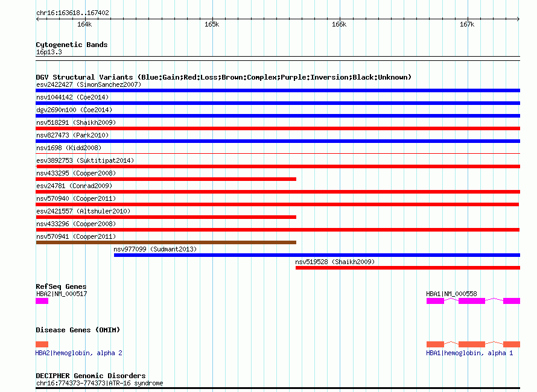Click the first magenta HBA1 RefSeq exon
This screenshot has width=537, height=392.
435,301
